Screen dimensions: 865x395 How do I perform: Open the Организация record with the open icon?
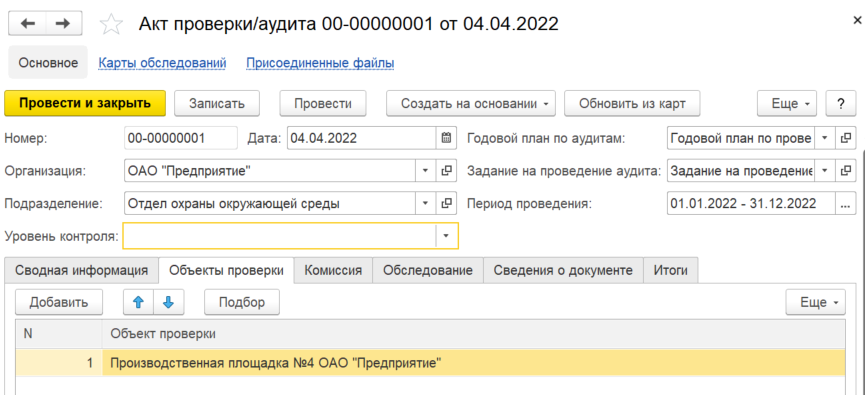coord(446,171)
